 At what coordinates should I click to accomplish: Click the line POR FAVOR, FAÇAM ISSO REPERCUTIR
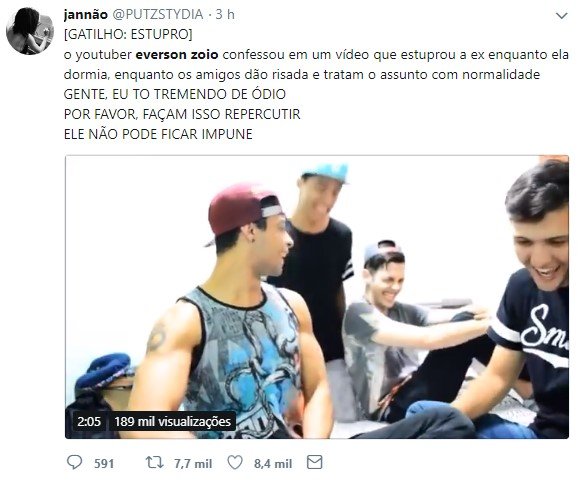(x=182, y=114)
